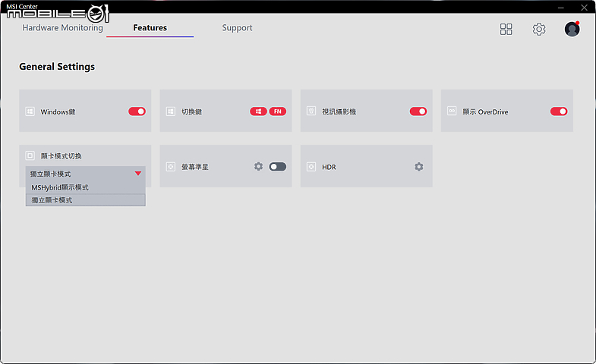Click the 顯示 OverDrive label
This screenshot has height=364, width=596.
(485, 111)
